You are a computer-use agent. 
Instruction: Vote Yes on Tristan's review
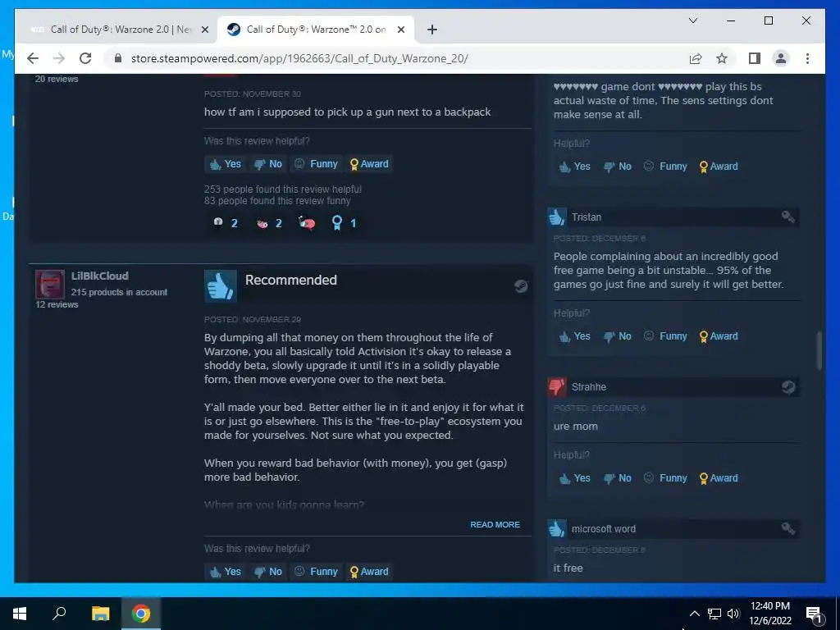[x=574, y=336]
